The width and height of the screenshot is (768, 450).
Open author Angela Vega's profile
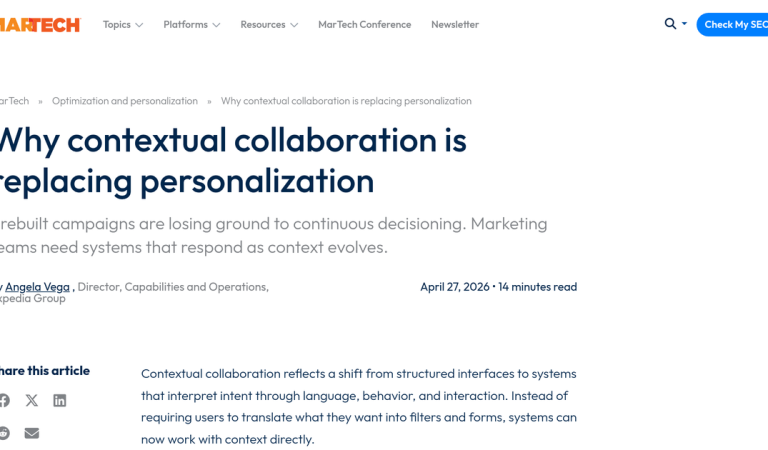[37, 287]
